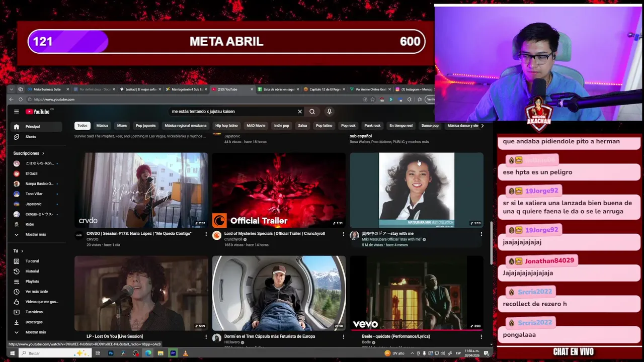
Task: Switch to Lista de obras tab
Action: 278,89
